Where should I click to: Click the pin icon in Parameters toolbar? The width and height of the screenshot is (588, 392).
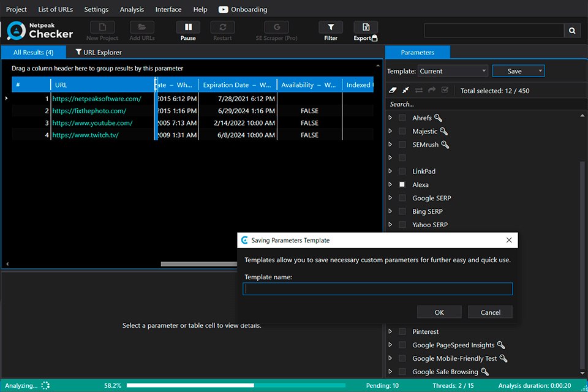click(405, 91)
